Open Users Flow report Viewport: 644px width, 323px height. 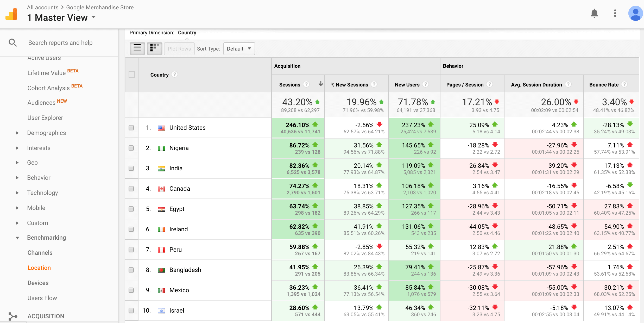pos(42,298)
